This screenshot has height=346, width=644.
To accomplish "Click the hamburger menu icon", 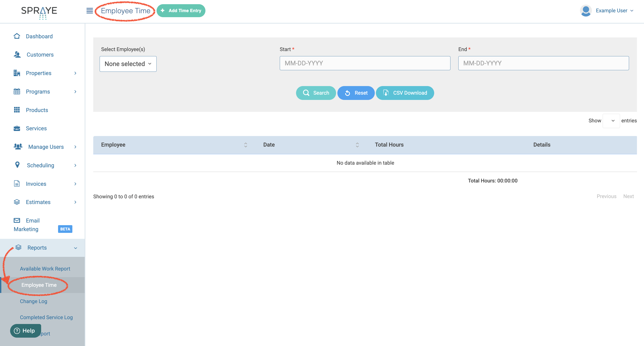I will 90,11.
